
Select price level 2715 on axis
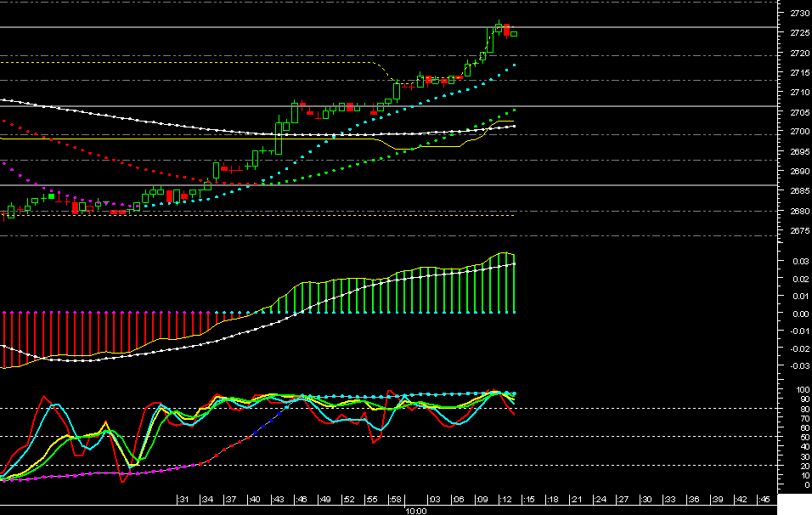[799, 72]
